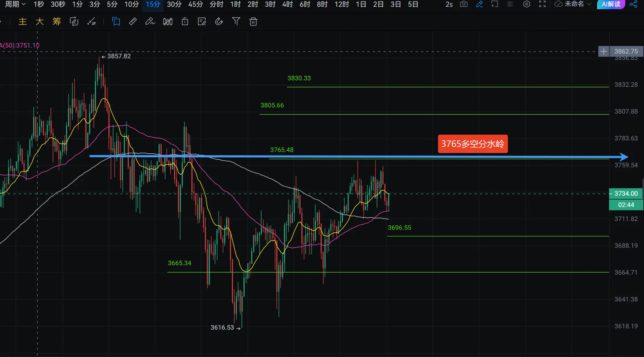
Task: Switch to the 1日 daily timeframe
Action: pyautogui.click(x=361, y=4)
